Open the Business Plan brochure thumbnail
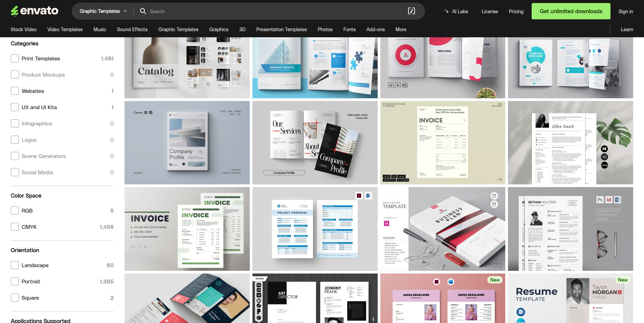The width and height of the screenshot is (644, 323). 443,229
